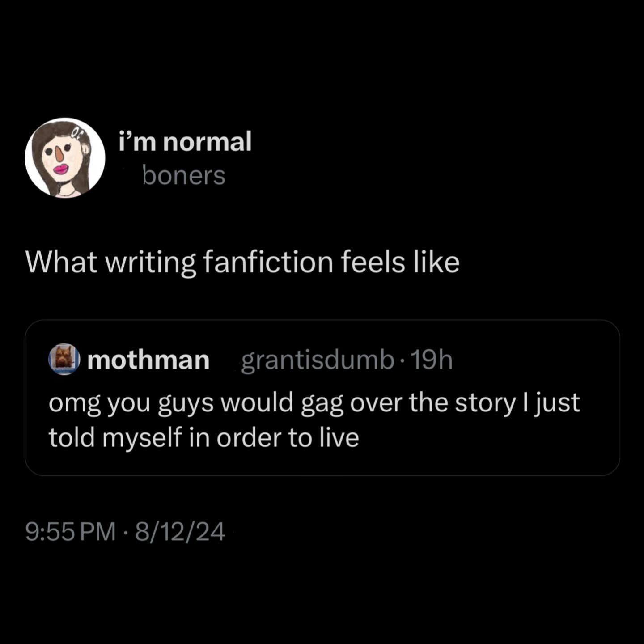Open the mothman display name
The image size is (644, 644).
(x=148, y=360)
